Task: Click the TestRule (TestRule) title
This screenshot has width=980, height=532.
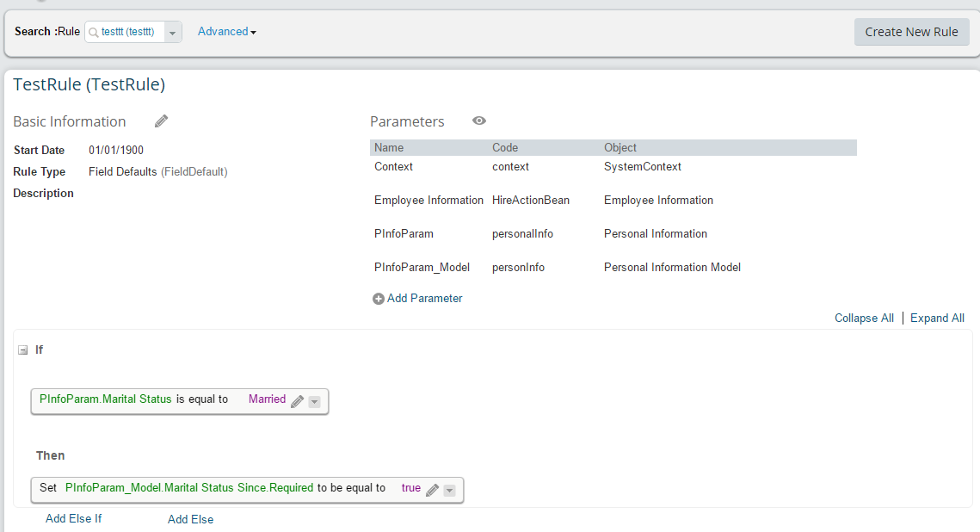Action: point(89,84)
